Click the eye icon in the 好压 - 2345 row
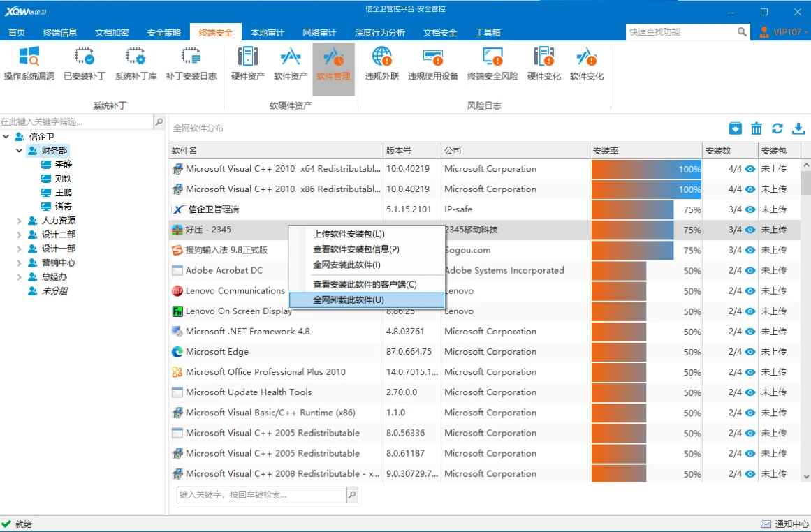Viewport: 811px width, 532px height. pos(750,230)
